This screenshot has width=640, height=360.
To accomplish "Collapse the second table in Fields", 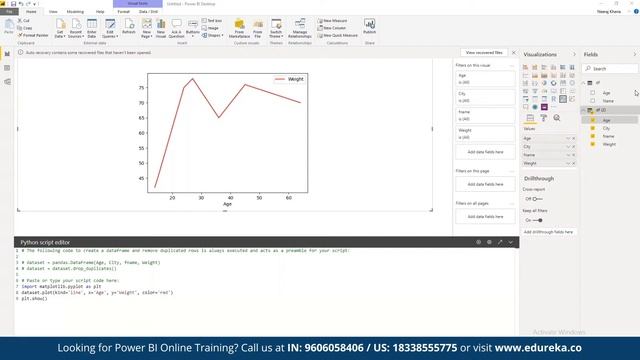I will (x=583, y=110).
